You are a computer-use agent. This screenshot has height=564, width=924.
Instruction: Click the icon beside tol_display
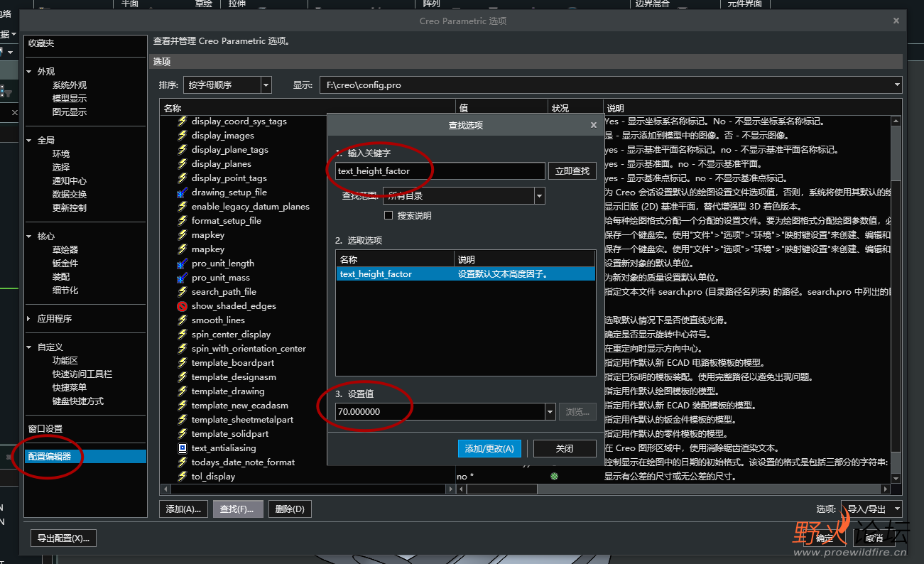coord(183,477)
